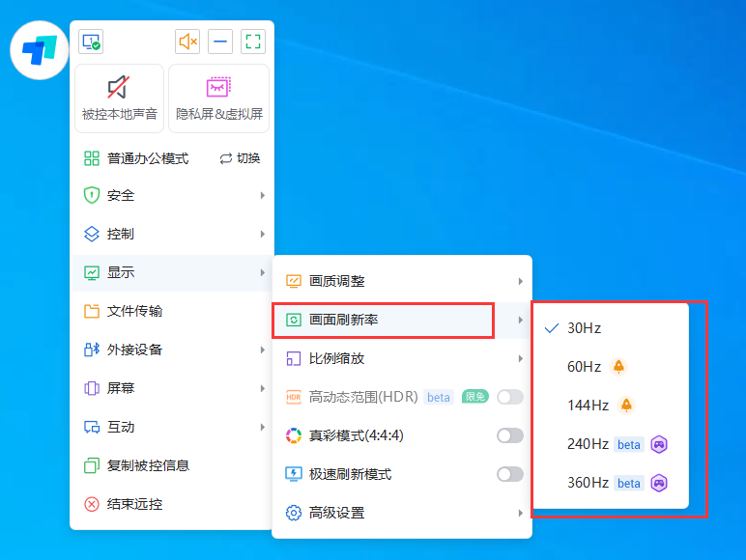The height and width of the screenshot is (560, 746).
Task: Open the 画质调整 submenu item
Action: pyautogui.click(x=402, y=281)
